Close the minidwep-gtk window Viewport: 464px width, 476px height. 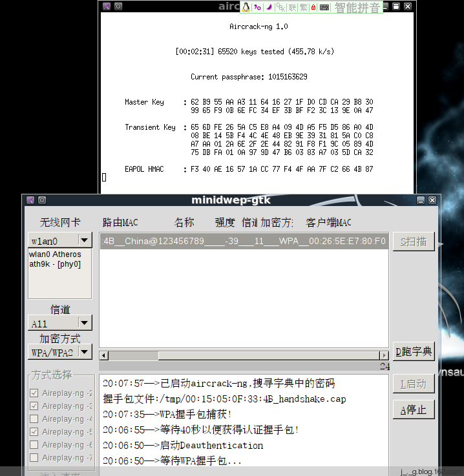pos(432,200)
